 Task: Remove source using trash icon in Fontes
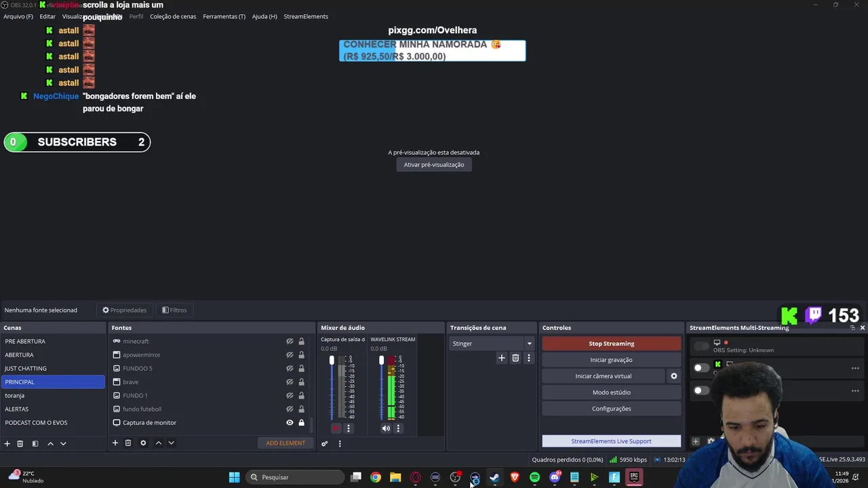click(128, 443)
